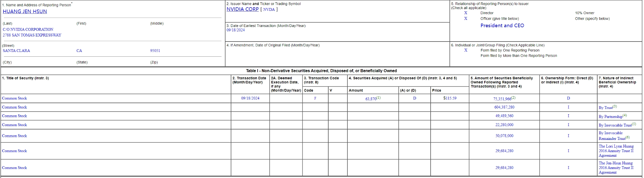Select the 09/18/2024 transaction date cell
The width and height of the screenshot is (644, 178).
tap(250, 98)
